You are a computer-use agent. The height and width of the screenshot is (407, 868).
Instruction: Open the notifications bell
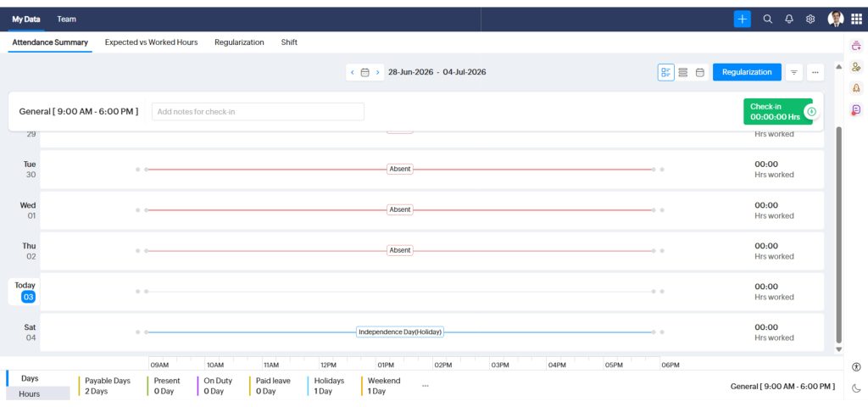pyautogui.click(x=789, y=19)
